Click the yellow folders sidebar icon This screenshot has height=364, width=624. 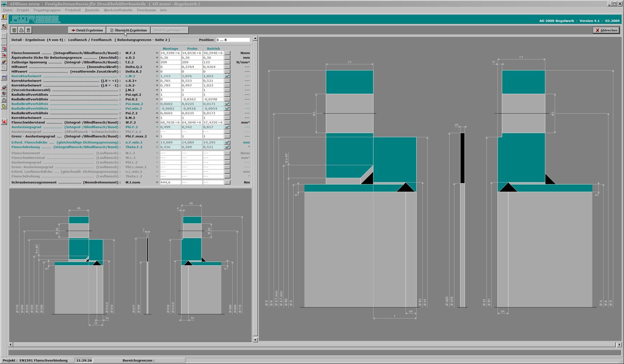(x=4, y=107)
